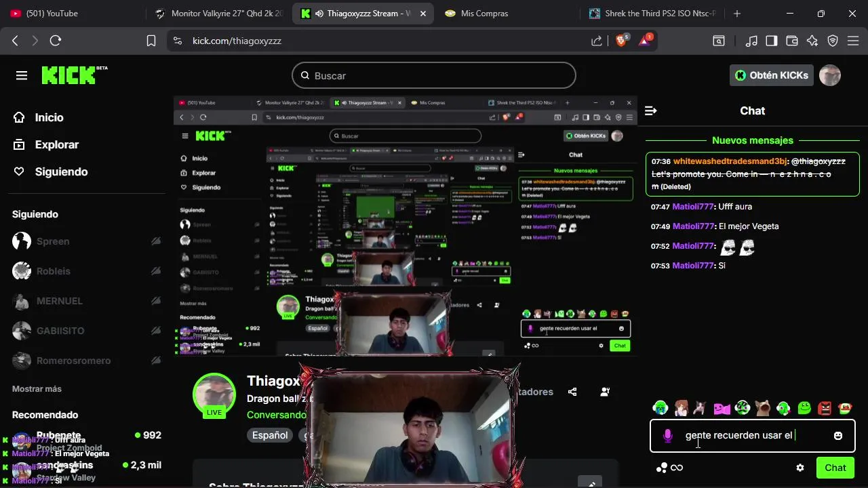
Task: Open the emoji picker in chat
Action: click(838, 436)
